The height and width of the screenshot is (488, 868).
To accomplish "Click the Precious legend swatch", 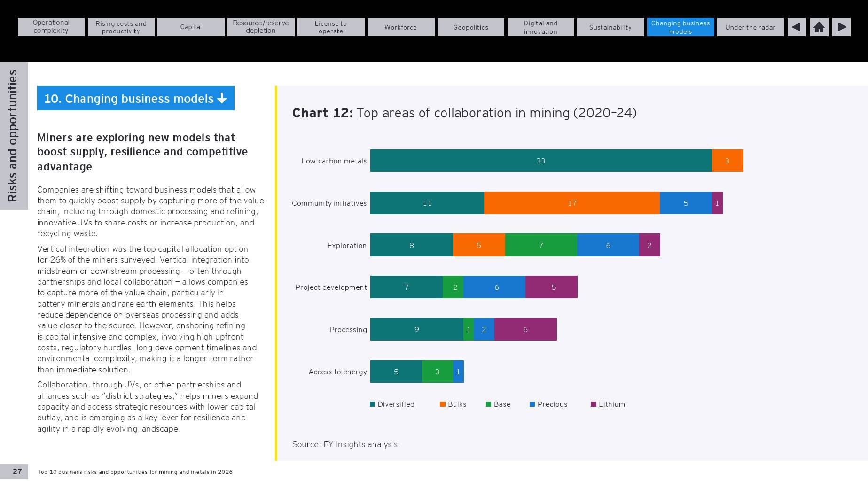I will pos(532,404).
